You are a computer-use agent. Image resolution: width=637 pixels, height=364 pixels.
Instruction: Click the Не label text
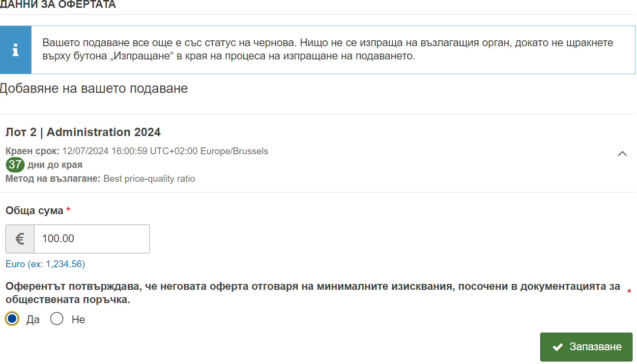pos(78,320)
